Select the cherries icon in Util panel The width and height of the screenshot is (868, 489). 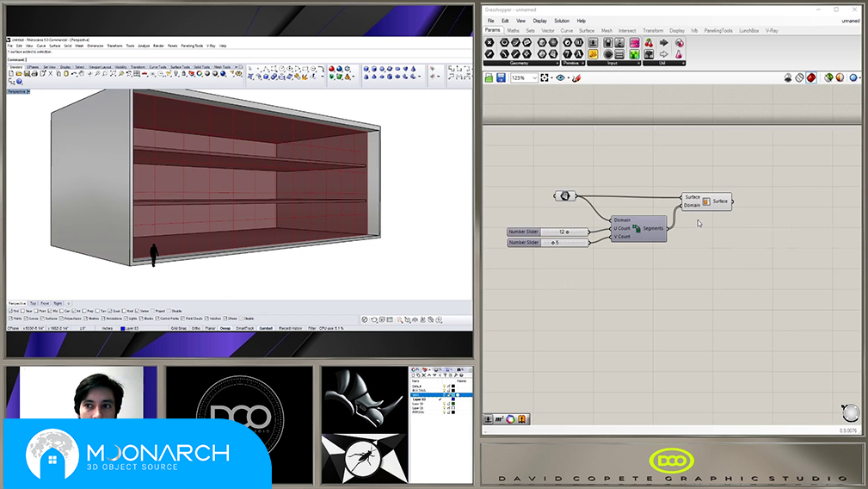click(x=649, y=43)
